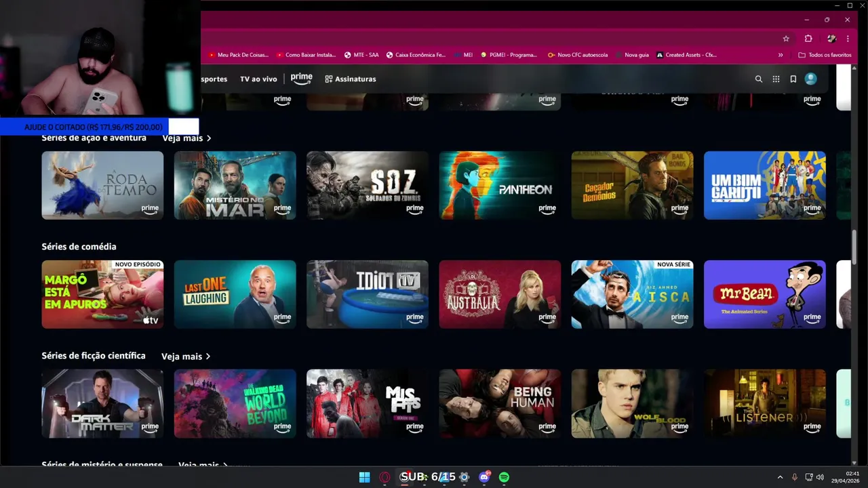Open Misfits series card
This screenshot has height=488, width=868.
click(x=368, y=403)
